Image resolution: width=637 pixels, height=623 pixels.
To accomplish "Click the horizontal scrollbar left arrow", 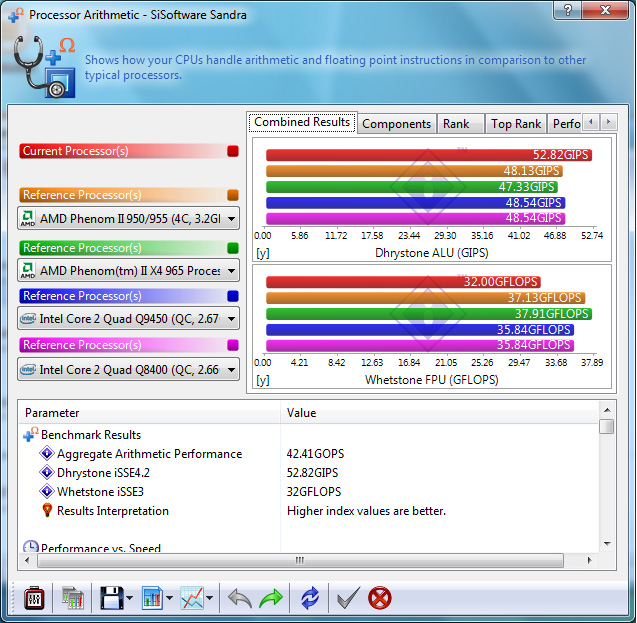I will [x=27, y=560].
